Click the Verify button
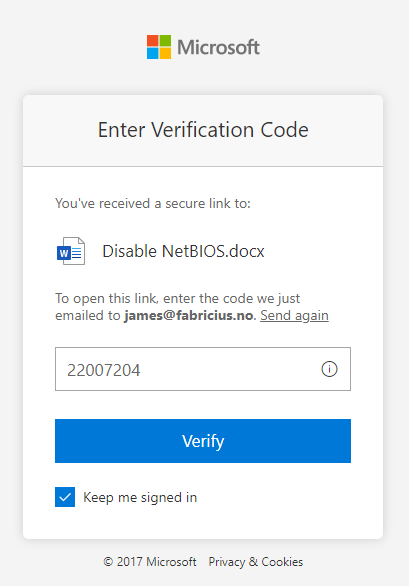 tap(203, 441)
